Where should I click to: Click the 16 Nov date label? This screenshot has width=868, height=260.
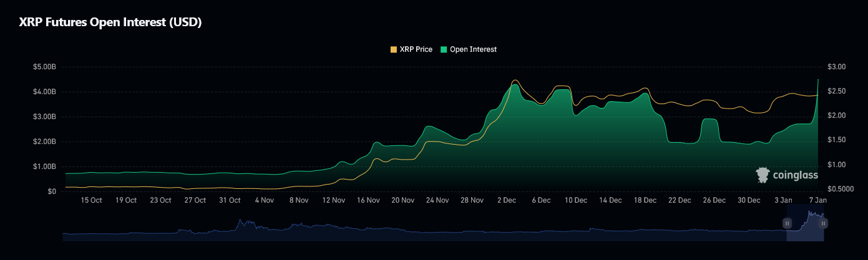[x=369, y=200]
